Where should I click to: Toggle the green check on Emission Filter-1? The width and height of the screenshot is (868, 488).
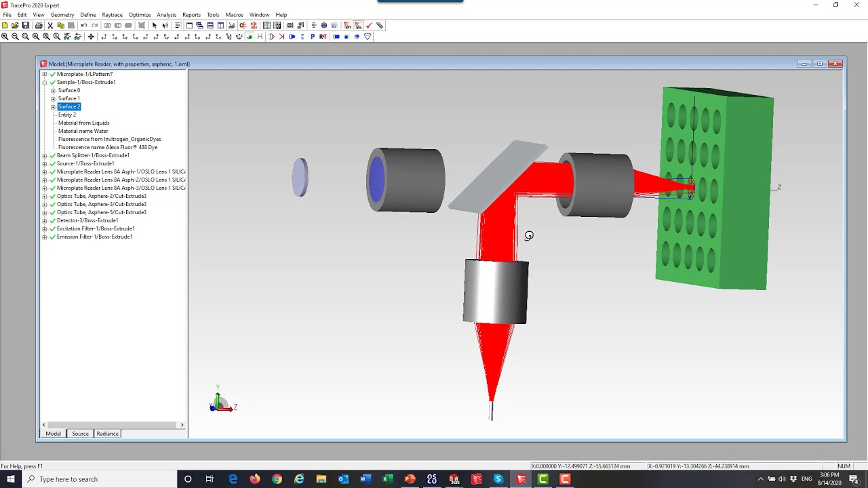coord(52,237)
